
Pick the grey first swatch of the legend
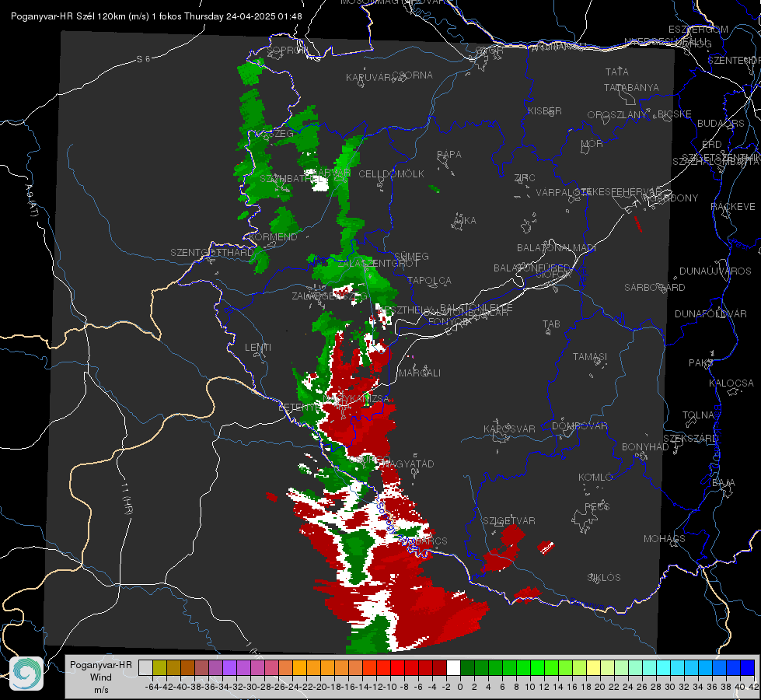145,667
